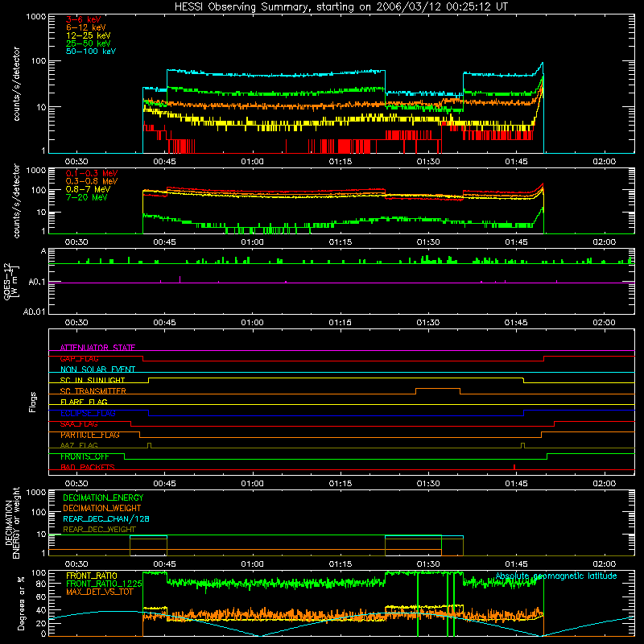Image resolution: width=644 pixels, height=644 pixels.
Task: Select the BAD_PACKETS label
Action: (x=88, y=468)
